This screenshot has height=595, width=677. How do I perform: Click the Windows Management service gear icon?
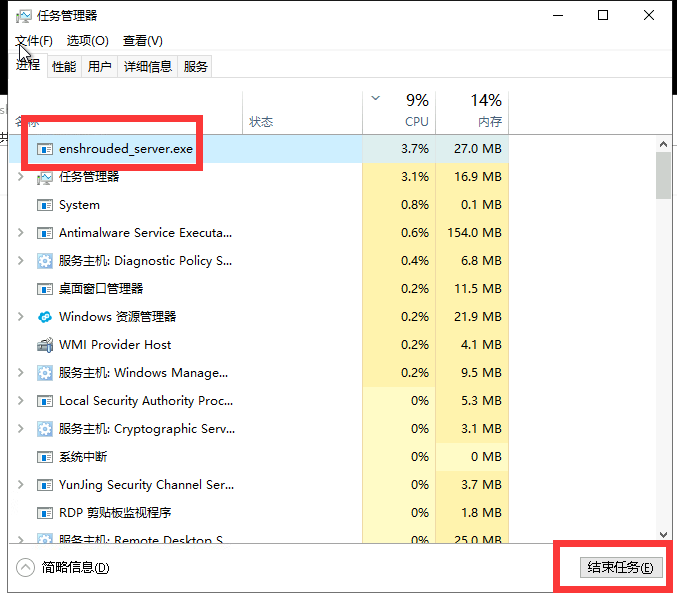click(x=45, y=373)
